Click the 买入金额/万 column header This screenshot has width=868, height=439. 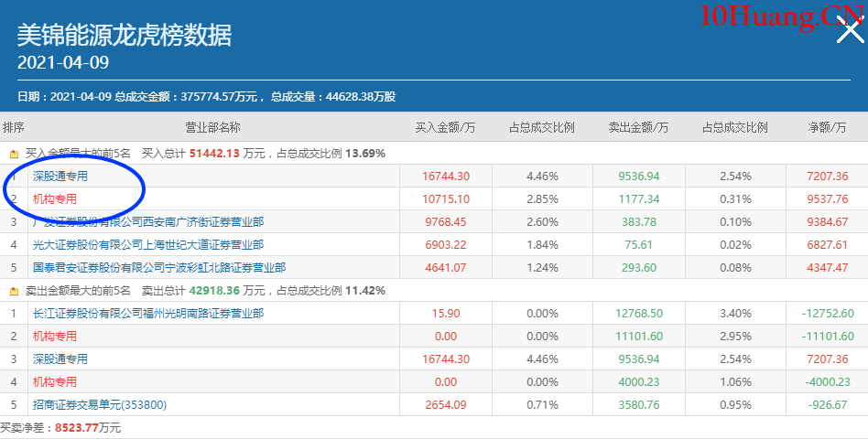click(446, 128)
